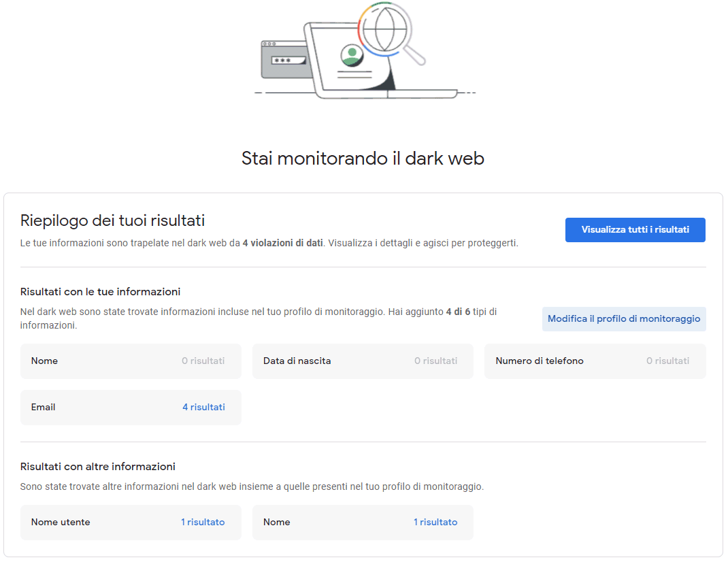
Task: Select the Email label in its card
Action: 44,408
